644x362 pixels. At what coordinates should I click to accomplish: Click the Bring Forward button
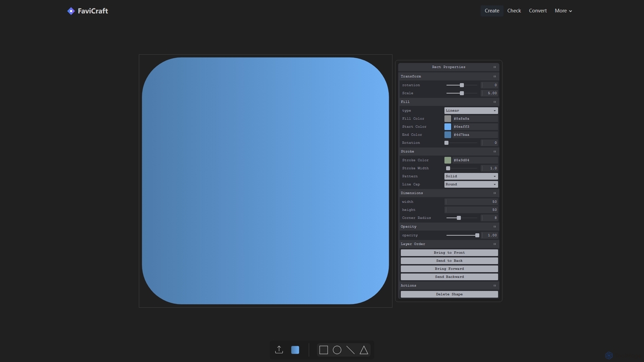click(449, 269)
